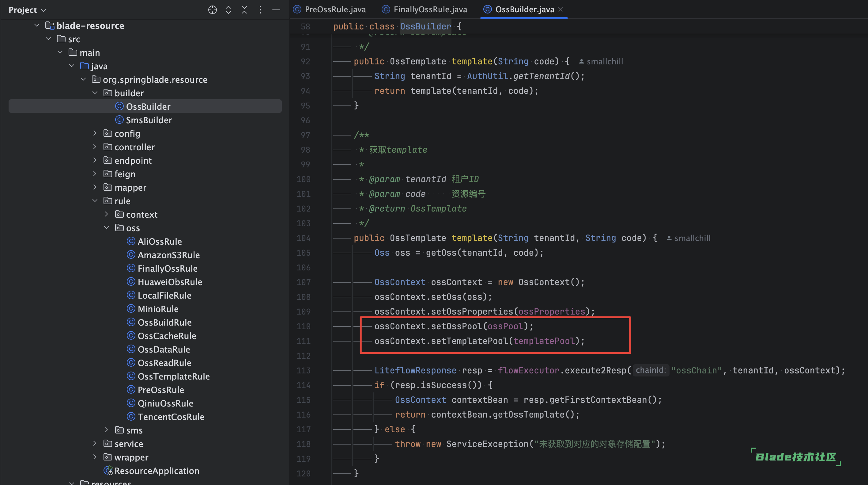Click the OssTemplateRule class icon
The width and height of the screenshot is (868, 485).
tap(131, 376)
